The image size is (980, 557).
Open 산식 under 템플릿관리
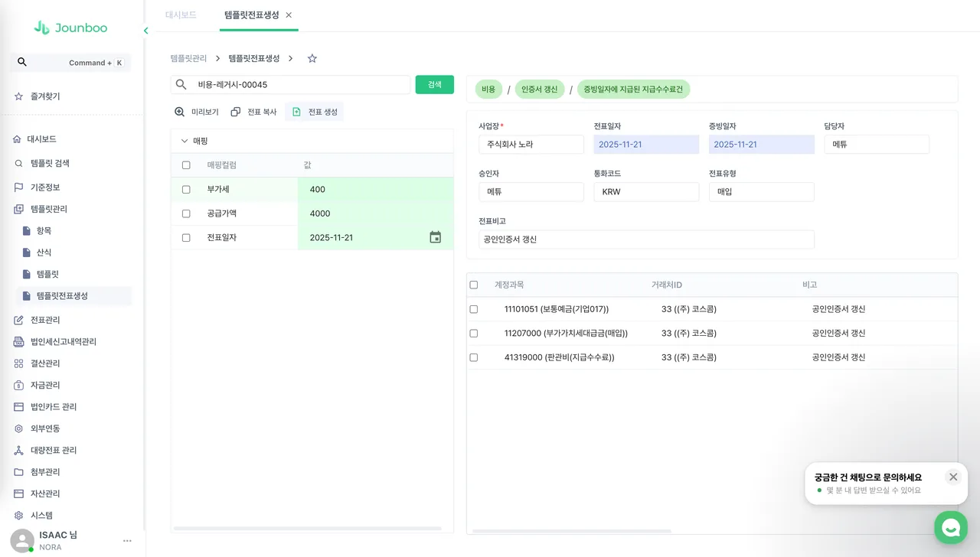click(x=44, y=252)
